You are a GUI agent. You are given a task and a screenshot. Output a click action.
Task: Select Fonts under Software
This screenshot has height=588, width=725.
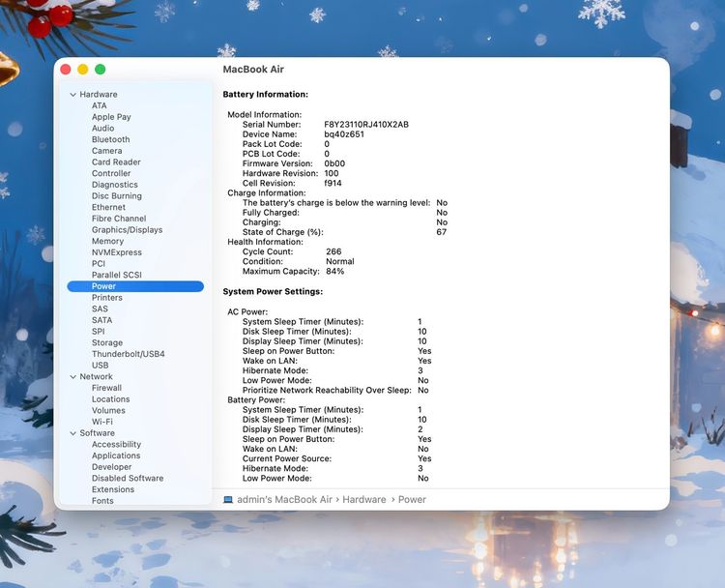click(102, 501)
